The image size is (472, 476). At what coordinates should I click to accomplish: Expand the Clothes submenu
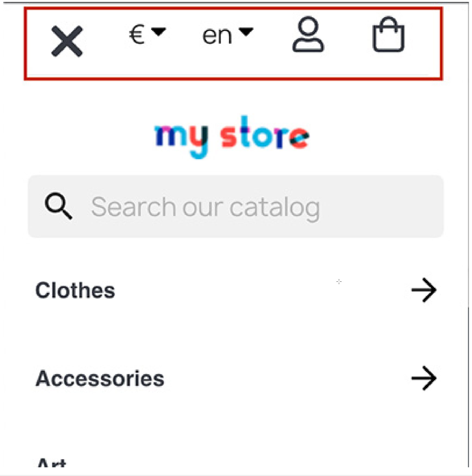click(424, 290)
